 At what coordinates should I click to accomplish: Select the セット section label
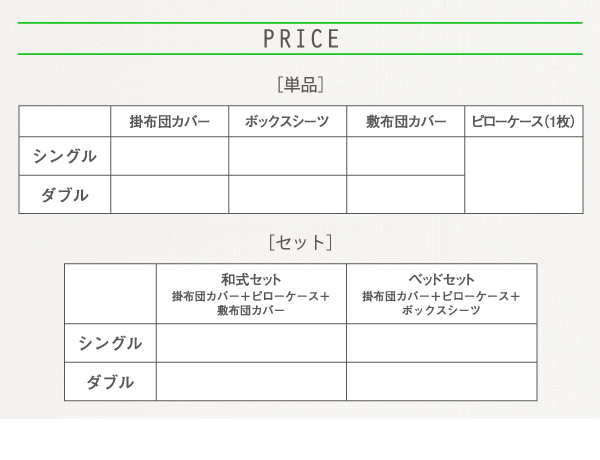tap(300, 242)
